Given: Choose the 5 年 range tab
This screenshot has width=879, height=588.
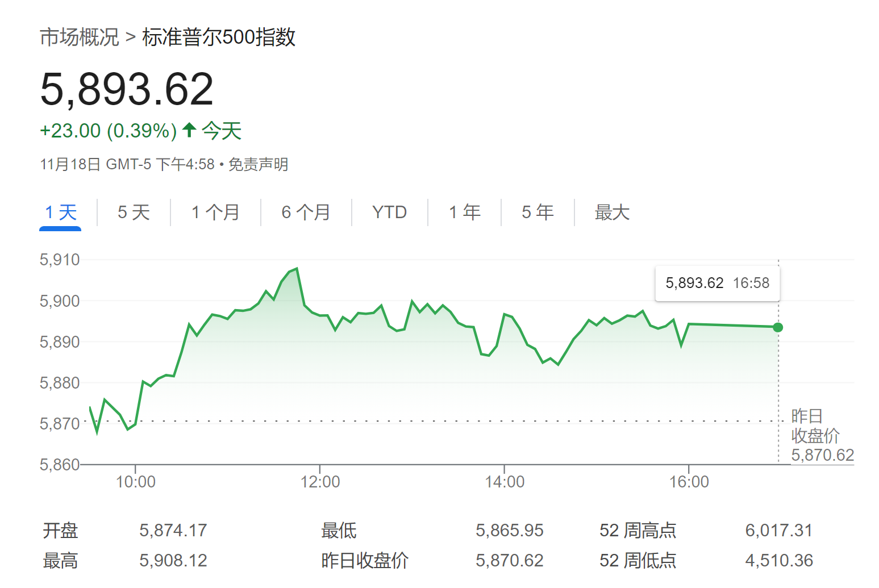Looking at the screenshot, I should (538, 212).
